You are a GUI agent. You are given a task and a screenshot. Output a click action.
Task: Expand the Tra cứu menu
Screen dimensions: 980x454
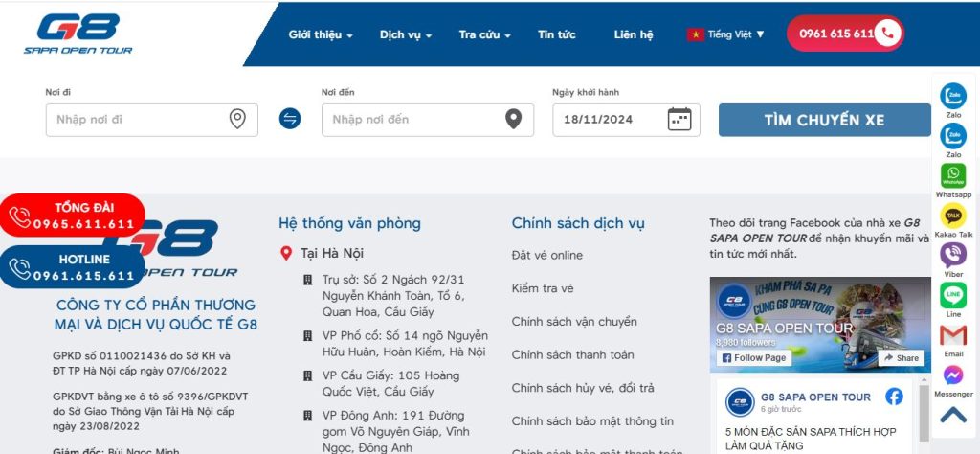484,35
